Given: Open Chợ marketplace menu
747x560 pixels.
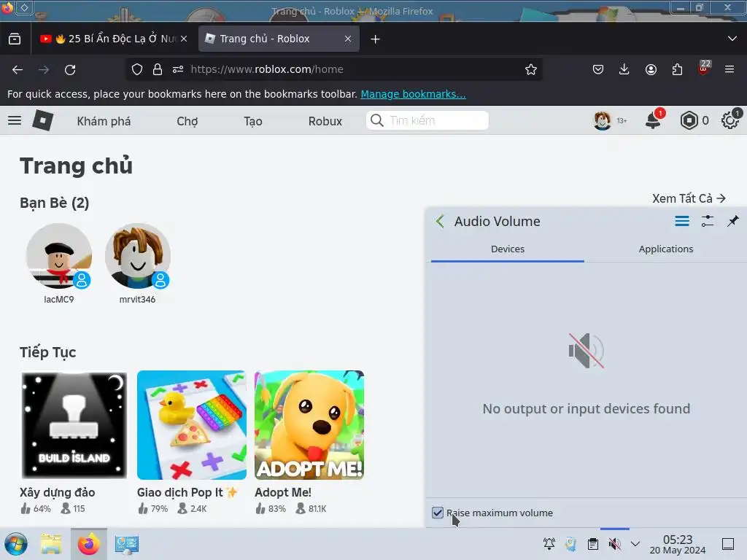Looking at the screenshot, I should coord(187,122).
